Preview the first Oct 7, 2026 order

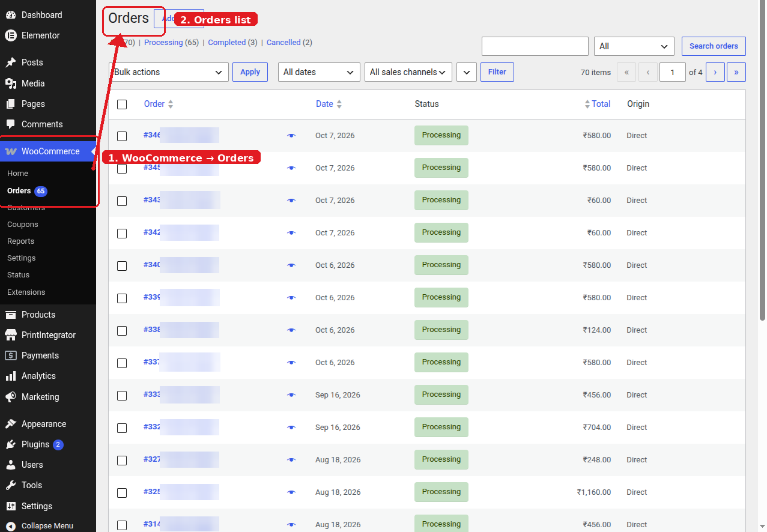tap(291, 136)
